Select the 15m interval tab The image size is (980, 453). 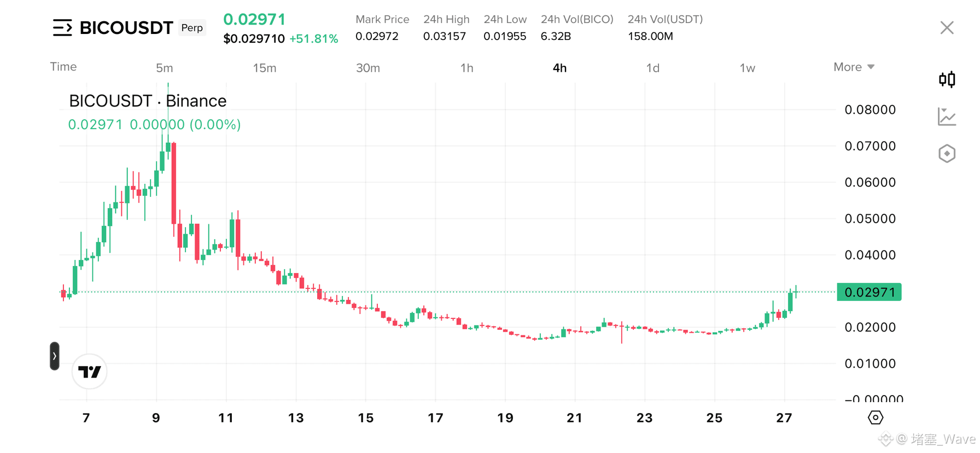pyautogui.click(x=265, y=68)
